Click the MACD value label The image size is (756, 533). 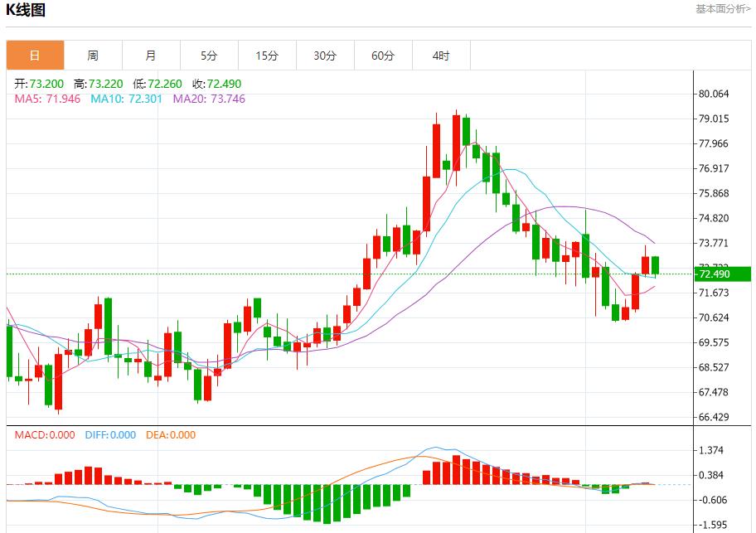click(45, 434)
